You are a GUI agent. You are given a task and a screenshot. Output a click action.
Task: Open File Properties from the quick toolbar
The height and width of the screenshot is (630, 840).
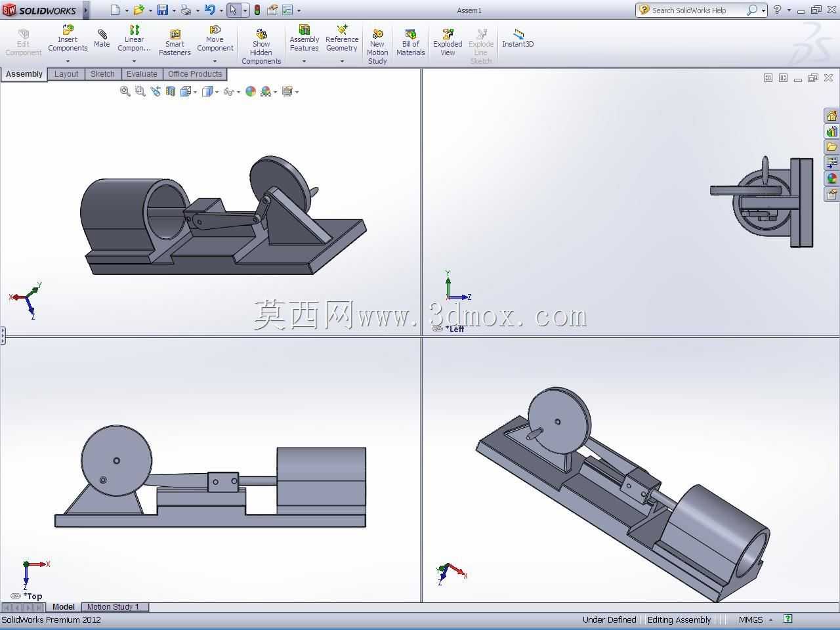(x=272, y=10)
